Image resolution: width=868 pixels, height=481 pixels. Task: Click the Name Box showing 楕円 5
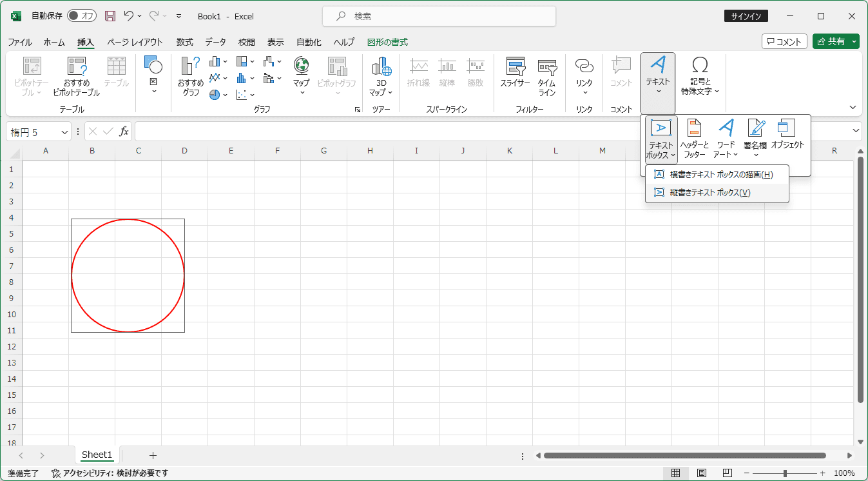pos(39,132)
